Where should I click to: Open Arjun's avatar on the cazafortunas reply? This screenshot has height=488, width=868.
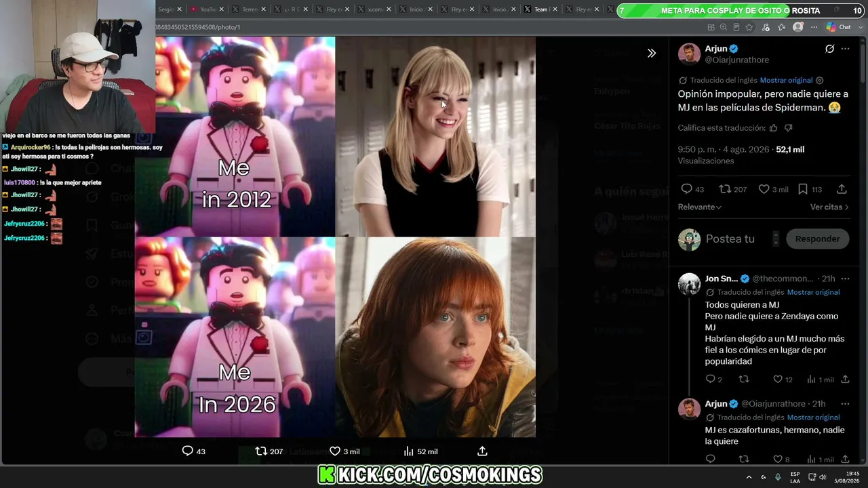689,409
